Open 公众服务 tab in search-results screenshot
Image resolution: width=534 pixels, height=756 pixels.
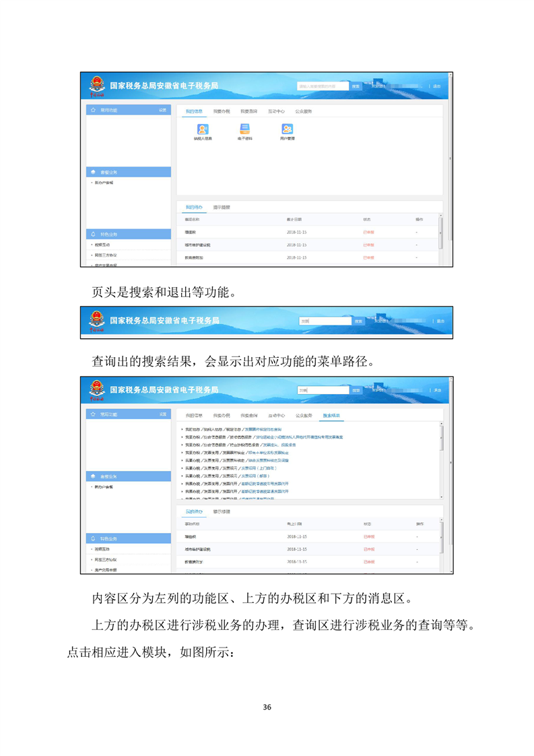[304, 416]
